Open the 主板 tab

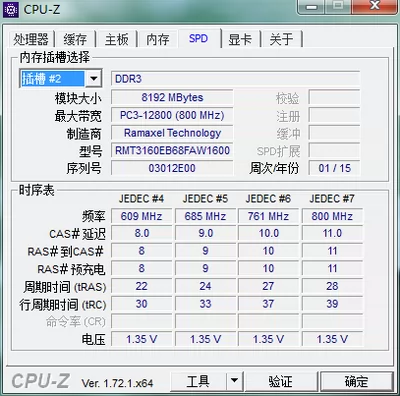coord(116,39)
